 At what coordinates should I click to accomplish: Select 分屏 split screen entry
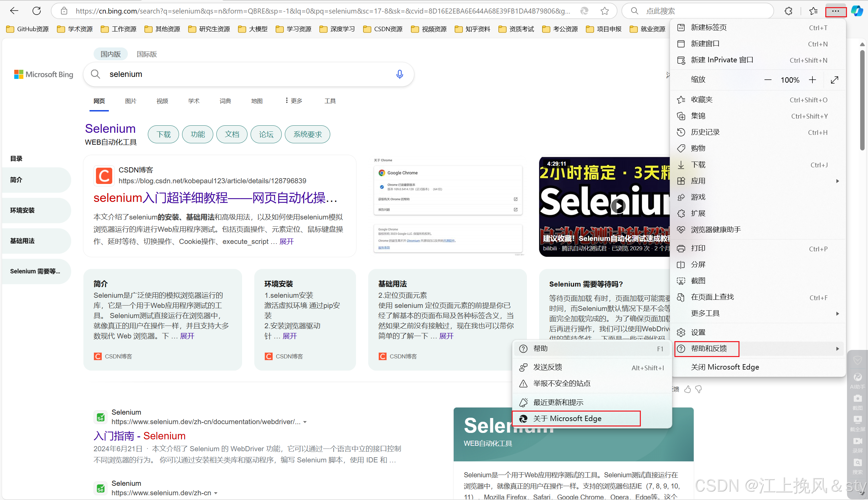[x=758, y=265]
